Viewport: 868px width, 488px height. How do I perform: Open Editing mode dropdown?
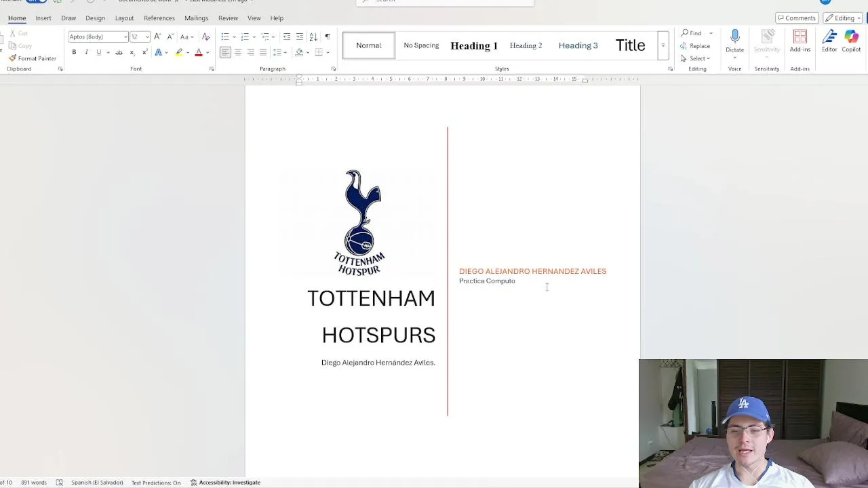844,18
